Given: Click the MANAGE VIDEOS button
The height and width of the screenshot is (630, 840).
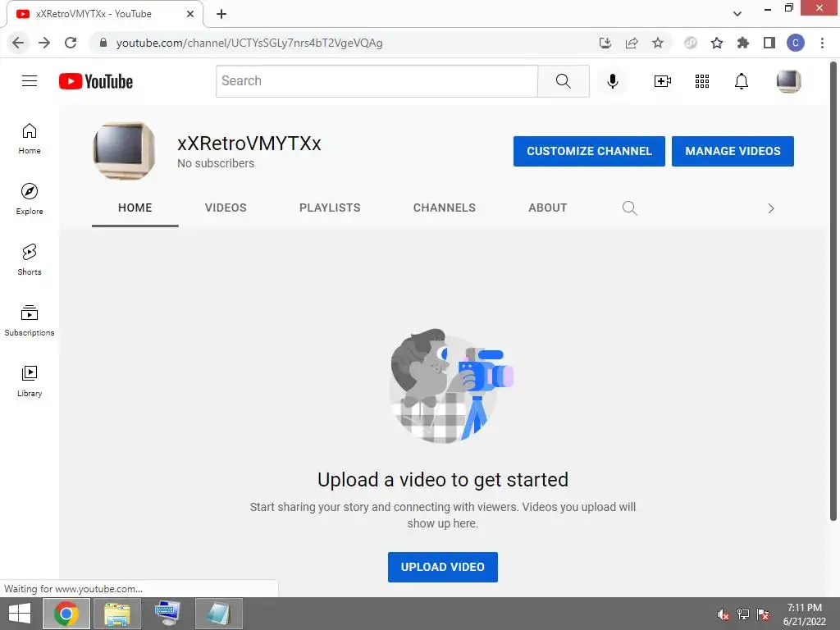Looking at the screenshot, I should (733, 151).
